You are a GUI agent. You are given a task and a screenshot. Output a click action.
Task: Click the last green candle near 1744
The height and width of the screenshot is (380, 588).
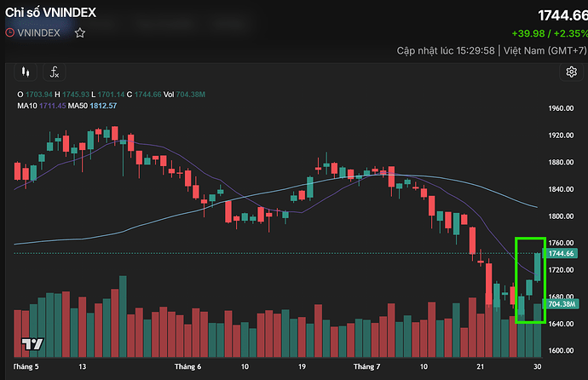pyautogui.click(x=538, y=268)
